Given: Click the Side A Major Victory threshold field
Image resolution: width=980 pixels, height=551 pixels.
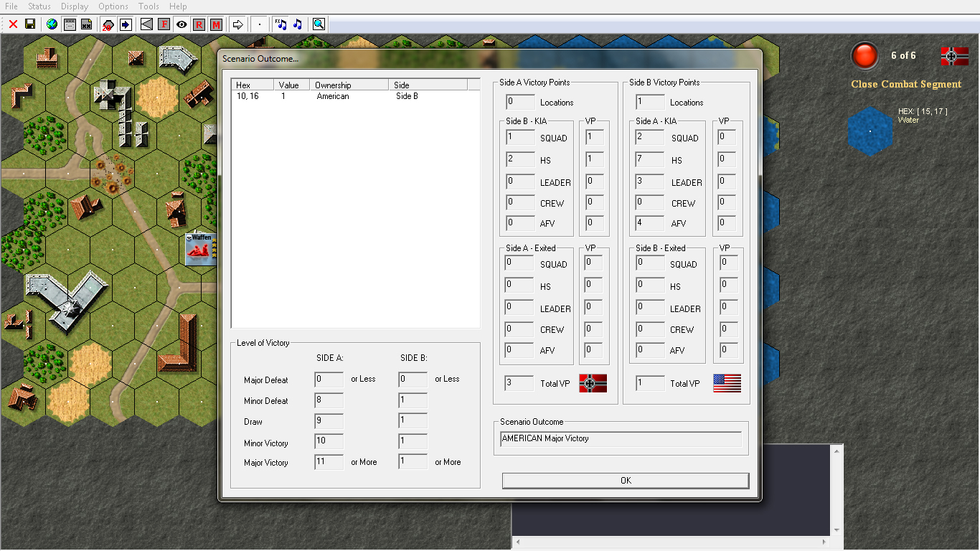Looking at the screenshot, I should click(329, 462).
